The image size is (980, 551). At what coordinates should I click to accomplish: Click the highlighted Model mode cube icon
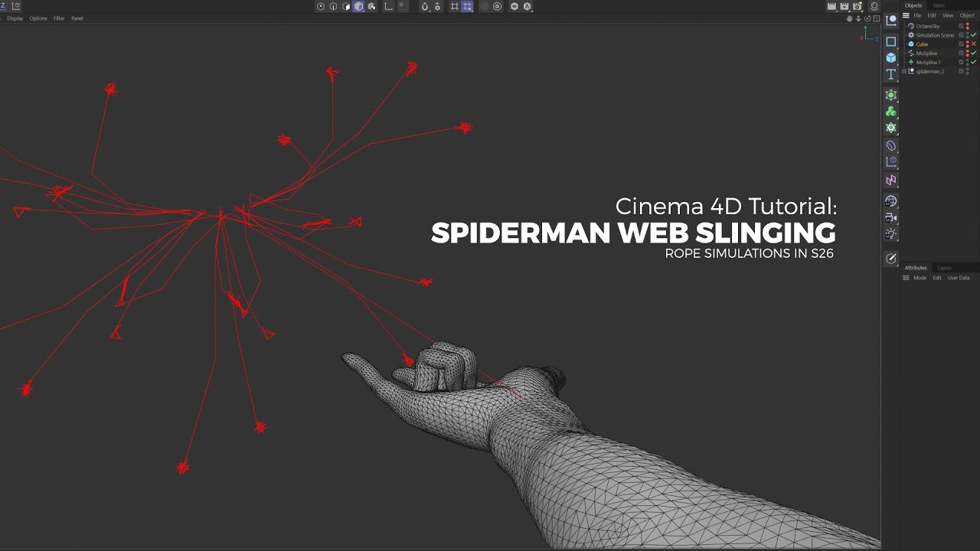coord(358,6)
